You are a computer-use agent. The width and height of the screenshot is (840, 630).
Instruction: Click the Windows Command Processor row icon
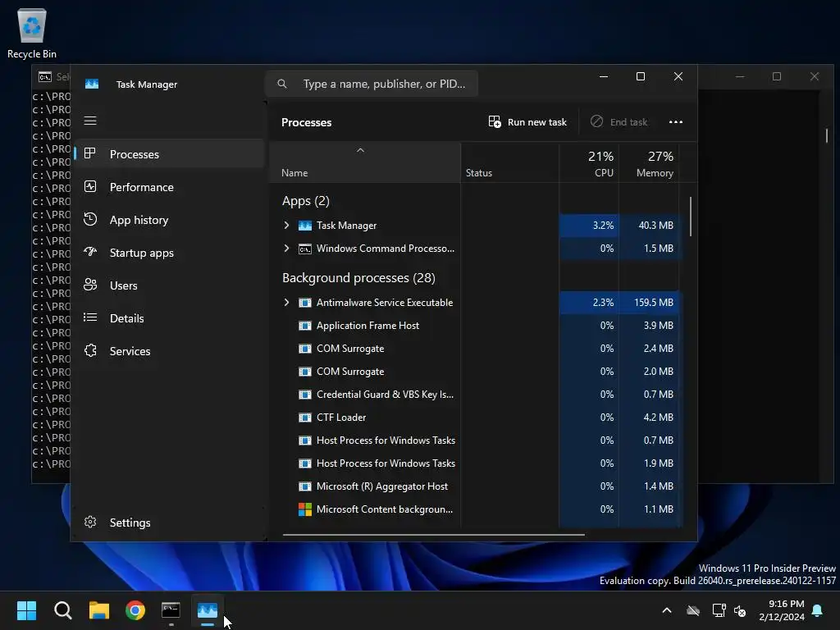[x=305, y=249]
